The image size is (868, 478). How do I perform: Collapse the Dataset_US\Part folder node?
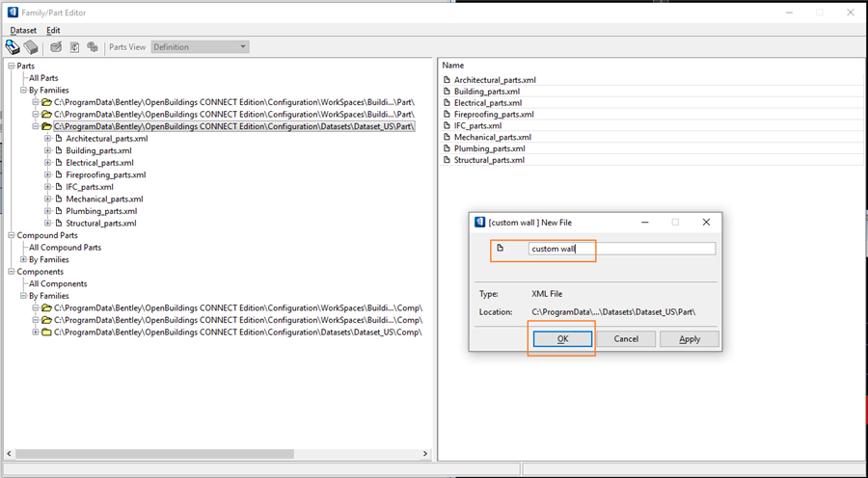[36, 126]
